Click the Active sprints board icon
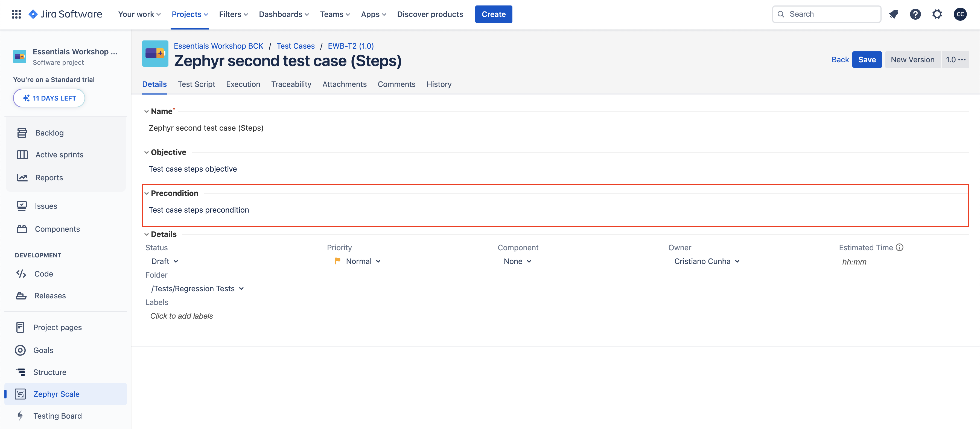 pyautogui.click(x=22, y=155)
